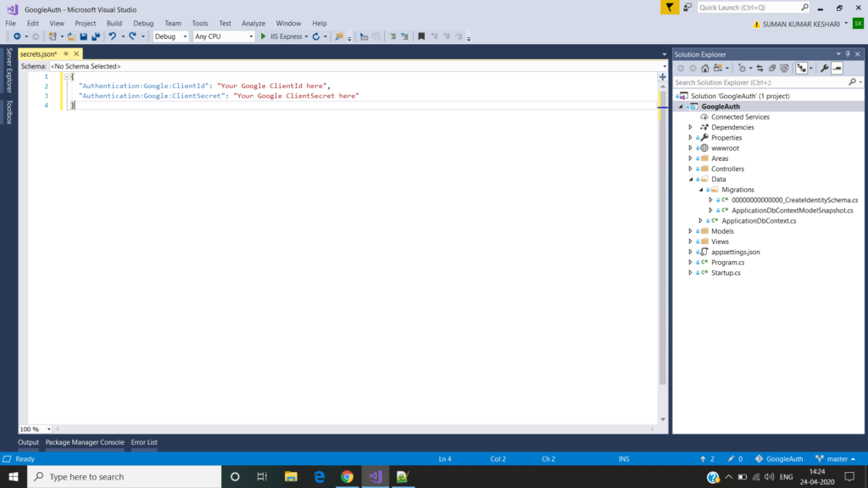
Task: Click the Switch Views icon in Solution Explorer
Action: pos(718,68)
